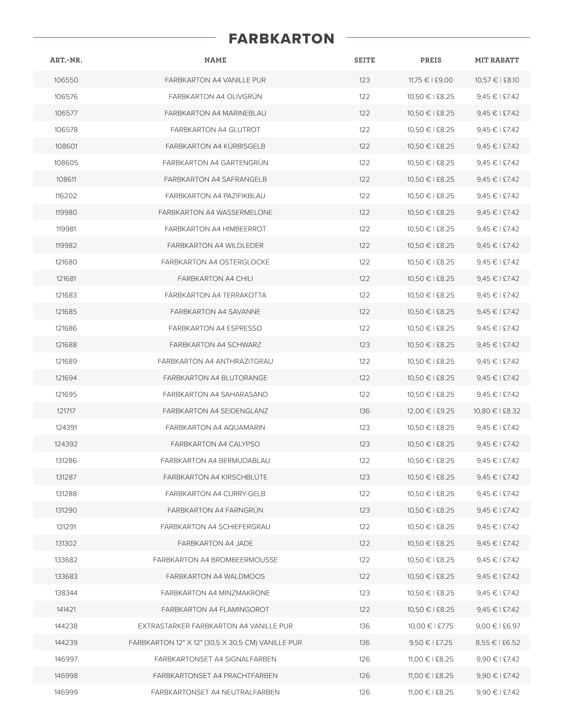
Task: Select FARBKARTON A4 WASSERMELONE entry
Action: pos(215,212)
